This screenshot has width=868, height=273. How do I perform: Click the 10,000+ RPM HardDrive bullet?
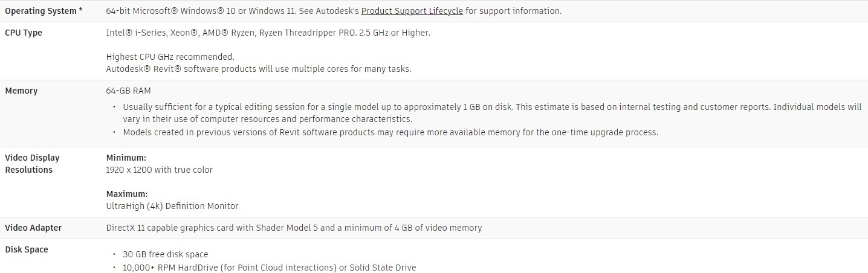[x=269, y=268]
